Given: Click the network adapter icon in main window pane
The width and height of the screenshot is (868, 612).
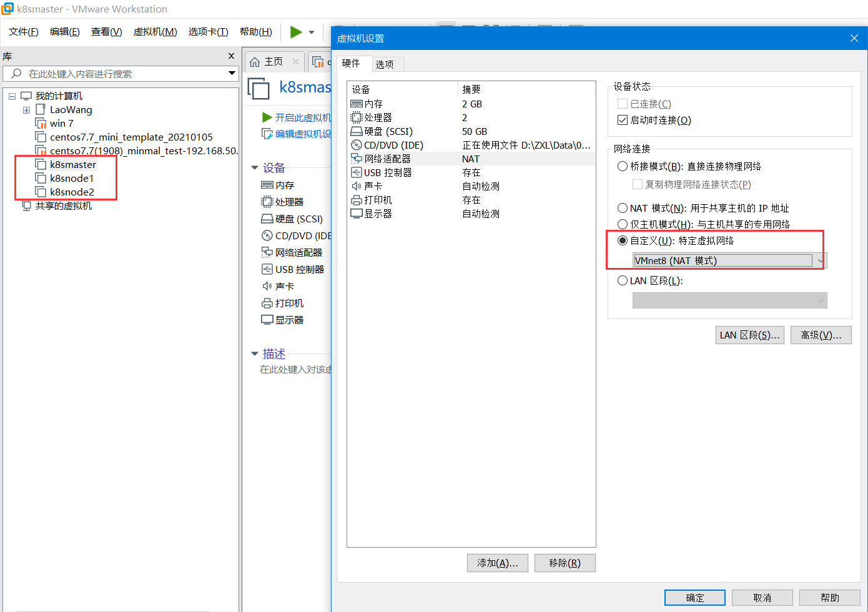Looking at the screenshot, I should 267,252.
